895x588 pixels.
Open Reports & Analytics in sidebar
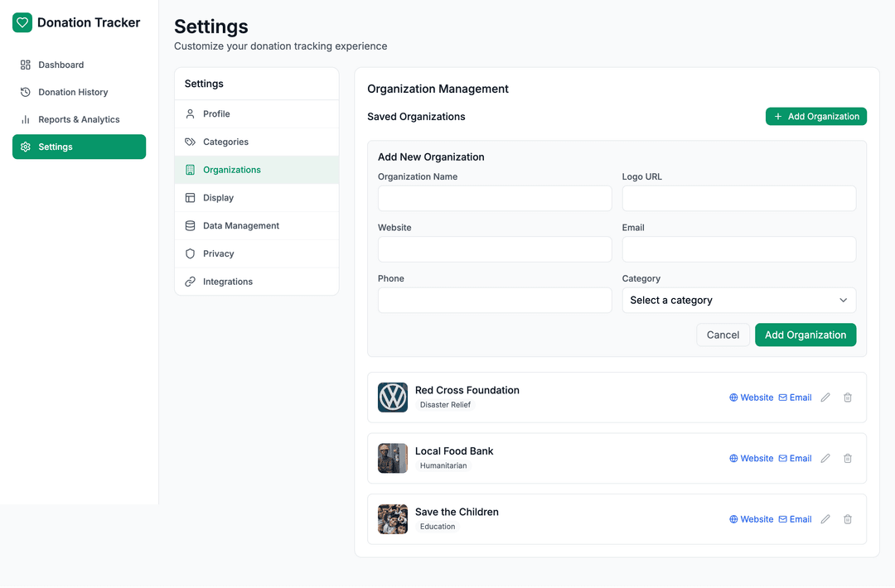tap(79, 119)
